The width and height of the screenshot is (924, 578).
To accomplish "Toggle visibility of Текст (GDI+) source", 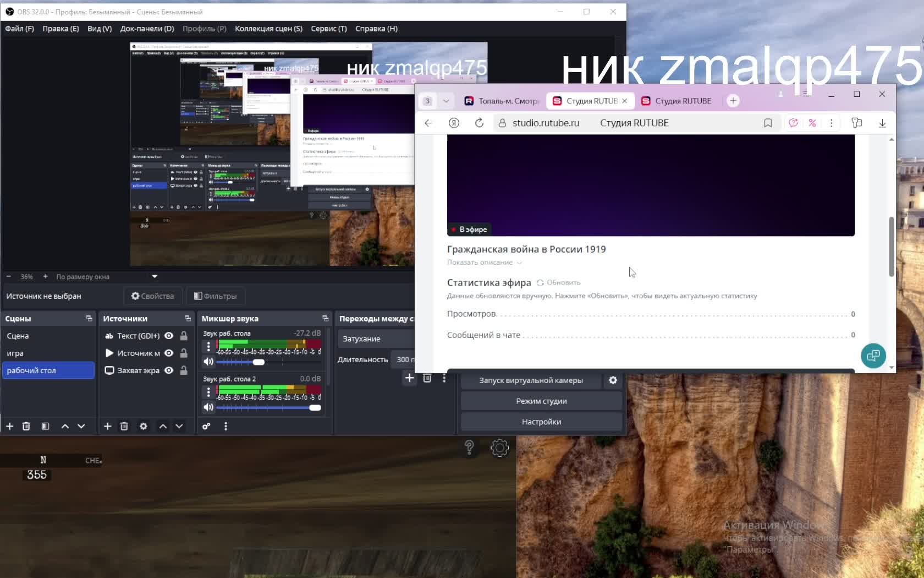I will pyautogui.click(x=169, y=336).
